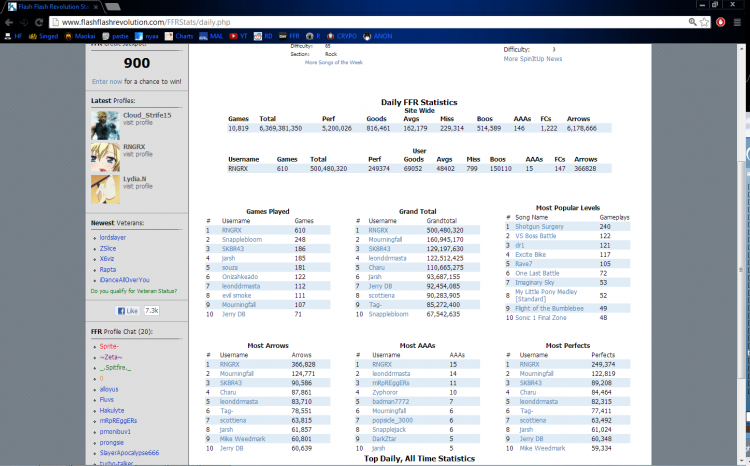Click the browser back arrow button
The image size is (750, 466).
[8, 21]
